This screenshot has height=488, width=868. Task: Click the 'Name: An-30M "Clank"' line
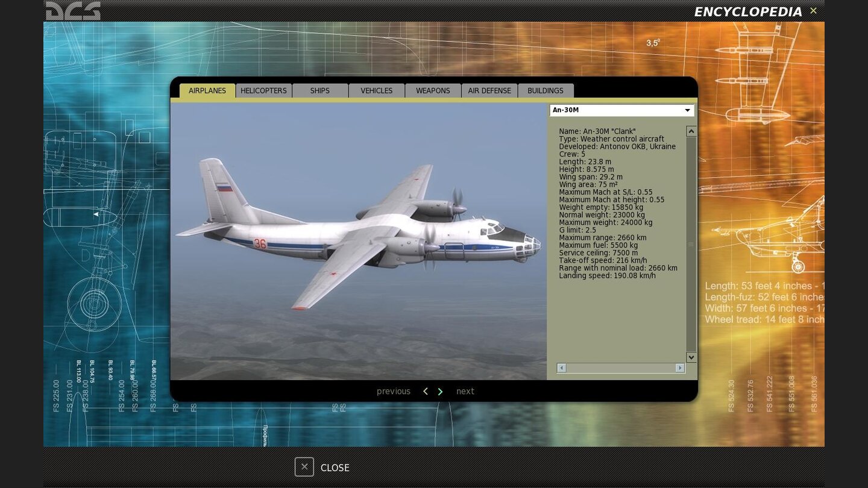(x=597, y=131)
